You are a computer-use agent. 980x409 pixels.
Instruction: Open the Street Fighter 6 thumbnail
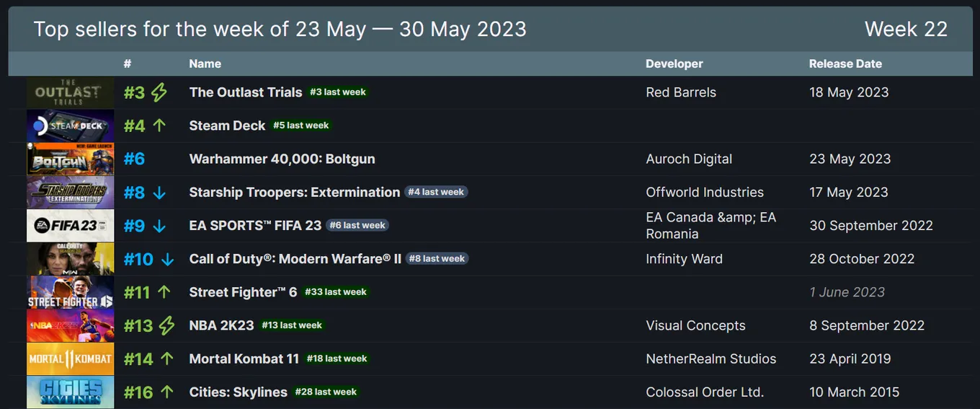pyautogui.click(x=70, y=292)
